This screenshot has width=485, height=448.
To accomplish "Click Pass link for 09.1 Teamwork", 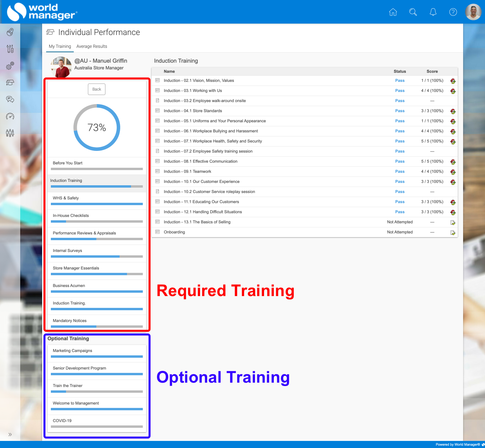I will [x=400, y=171].
